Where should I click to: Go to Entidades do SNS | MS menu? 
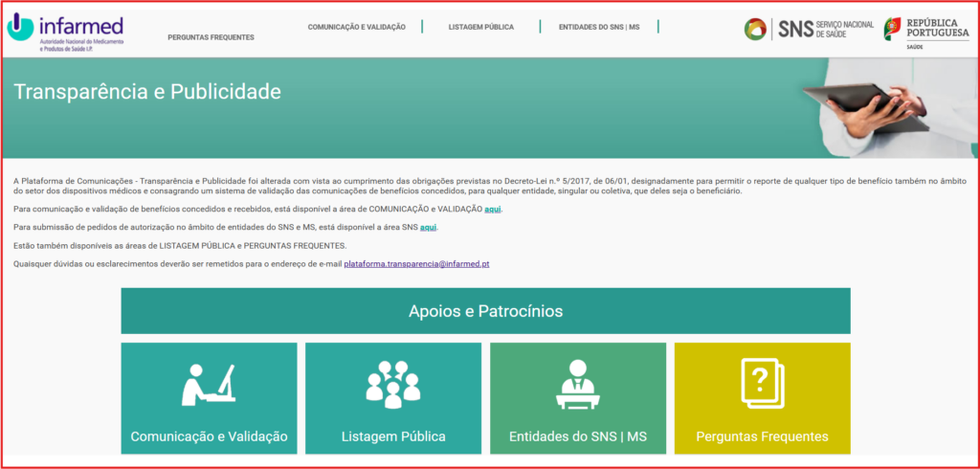[599, 27]
